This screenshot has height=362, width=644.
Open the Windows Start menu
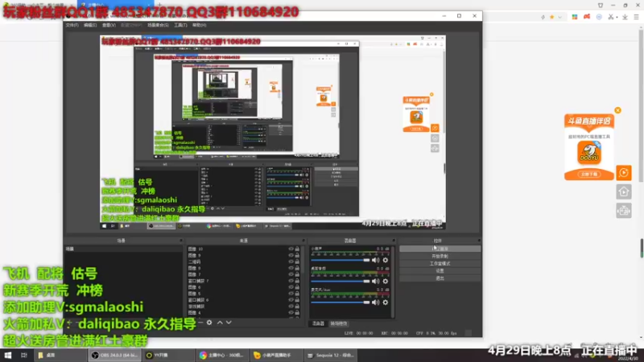pyautogui.click(x=8, y=356)
